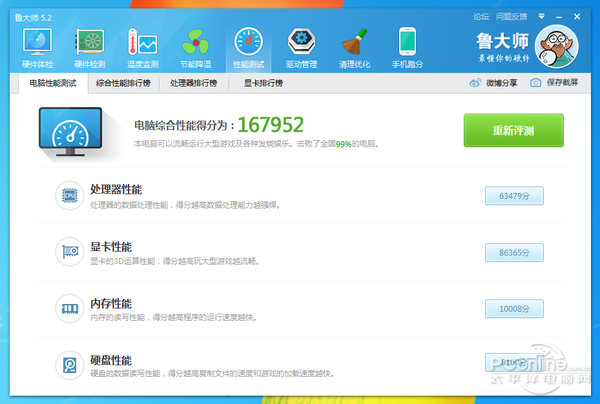The width and height of the screenshot is (600, 404).
Task: Open the title bar dropdown menu arrow
Action: (x=541, y=16)
